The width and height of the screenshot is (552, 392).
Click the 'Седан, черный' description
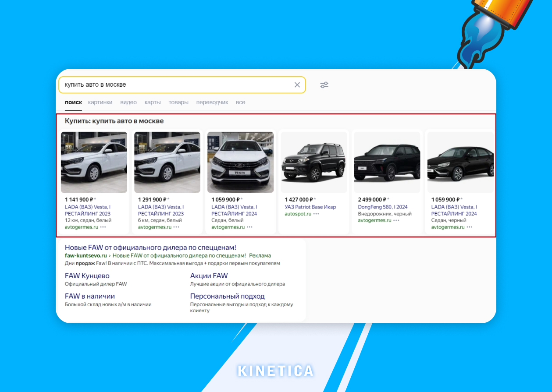point(449,220)
